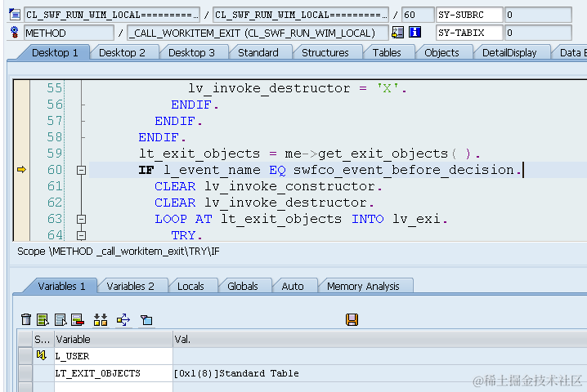Viewport: 587px width, 392px height.
Task: Click the Scope path text below editor
Action: [119, 252]
